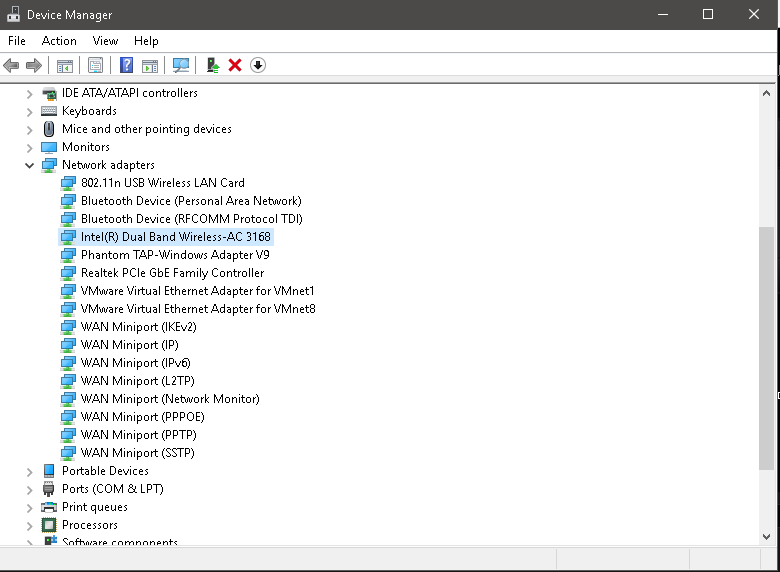Scan for hardware changes icon
This screenshot has width=780, height=572.
click(181, 65)
